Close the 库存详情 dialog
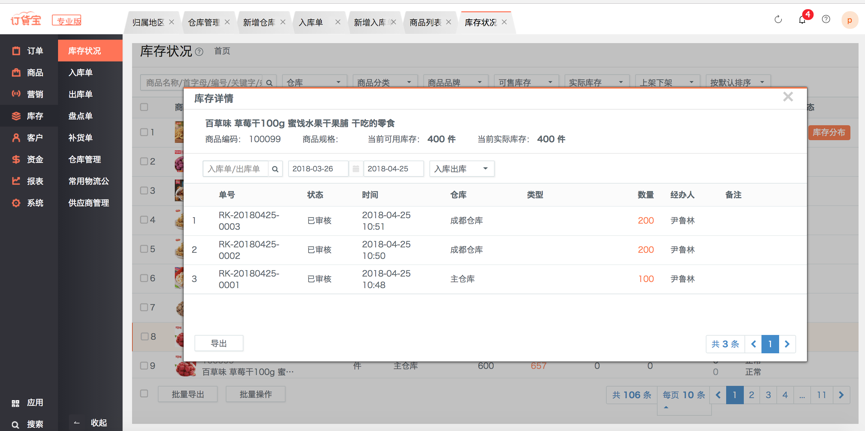Image resolution: width=865 pixels, height=431 pixels. (788, 97)
